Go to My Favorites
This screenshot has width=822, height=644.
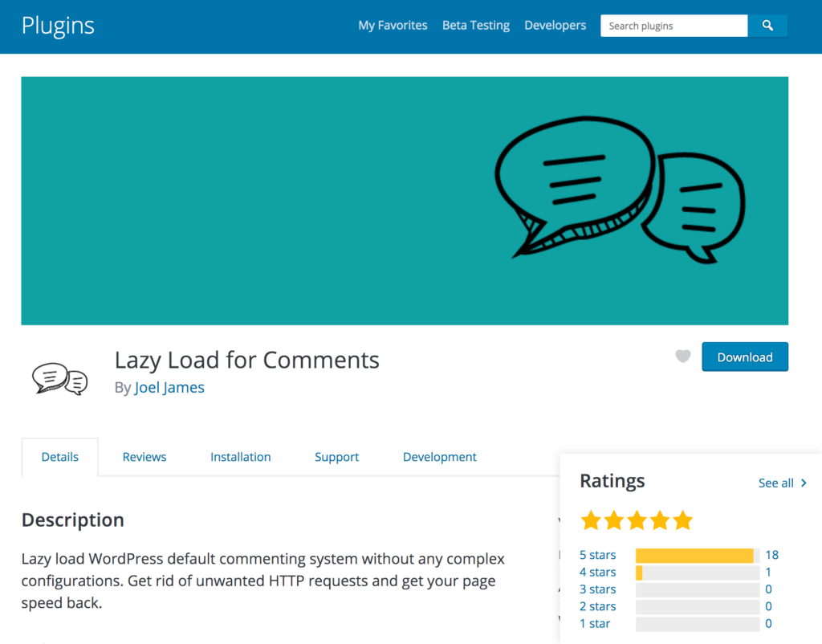click(393, 25)
